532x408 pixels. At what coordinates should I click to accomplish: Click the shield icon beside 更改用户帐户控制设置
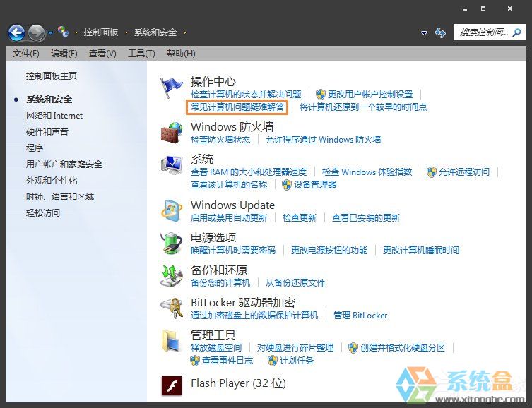point(320,94)
